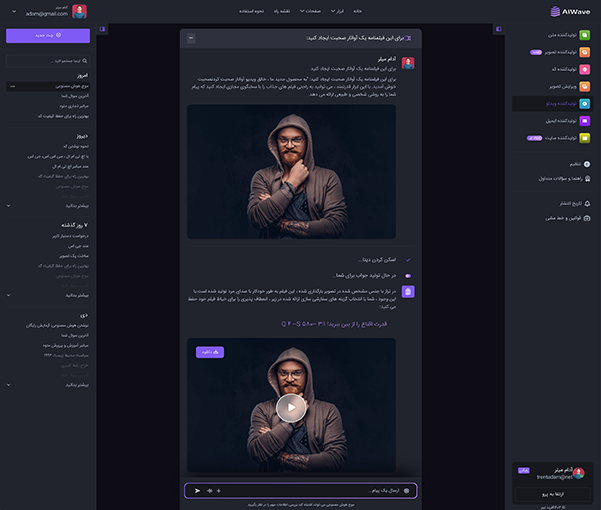Expand the Pages (صفحات) dropdown menu
This screenshot has height=510, width=601.
[x=310, y=11]
